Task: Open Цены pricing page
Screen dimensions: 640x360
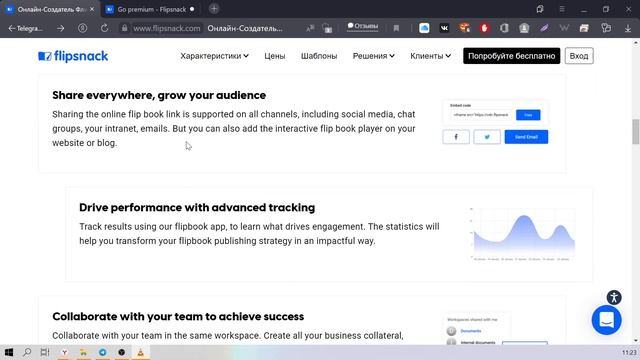Action: pos(274,56)
